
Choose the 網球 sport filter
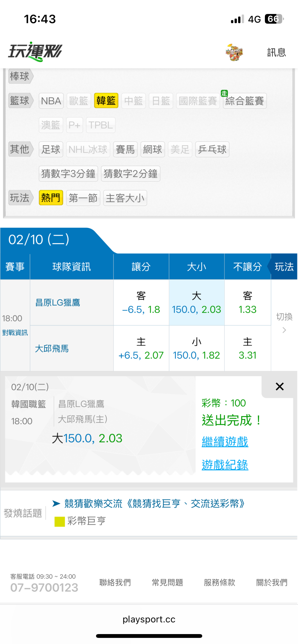point(153,149)
